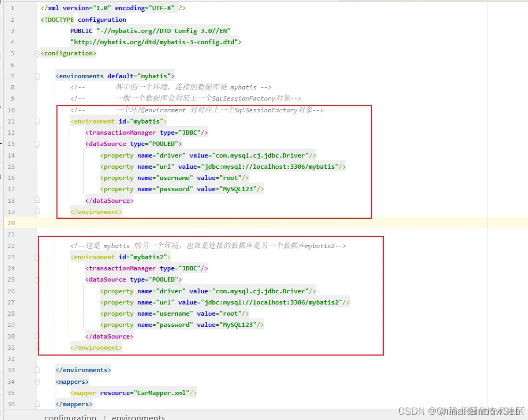Click dataSource type="POOLED" on line 13
The width and height of the screenshot is (528, 420).
(x=134, y=144)
